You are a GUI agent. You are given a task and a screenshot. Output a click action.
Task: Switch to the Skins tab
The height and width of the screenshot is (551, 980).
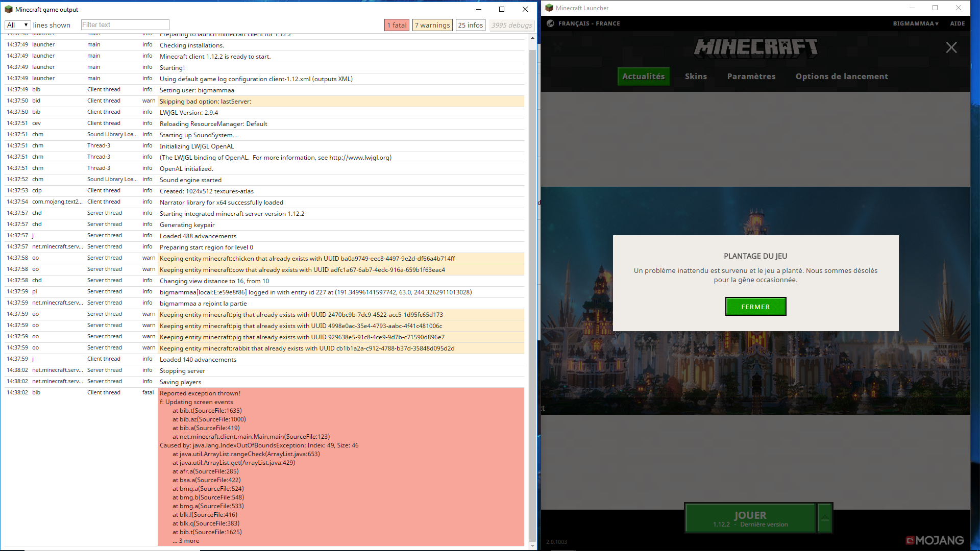click(696, 77)
